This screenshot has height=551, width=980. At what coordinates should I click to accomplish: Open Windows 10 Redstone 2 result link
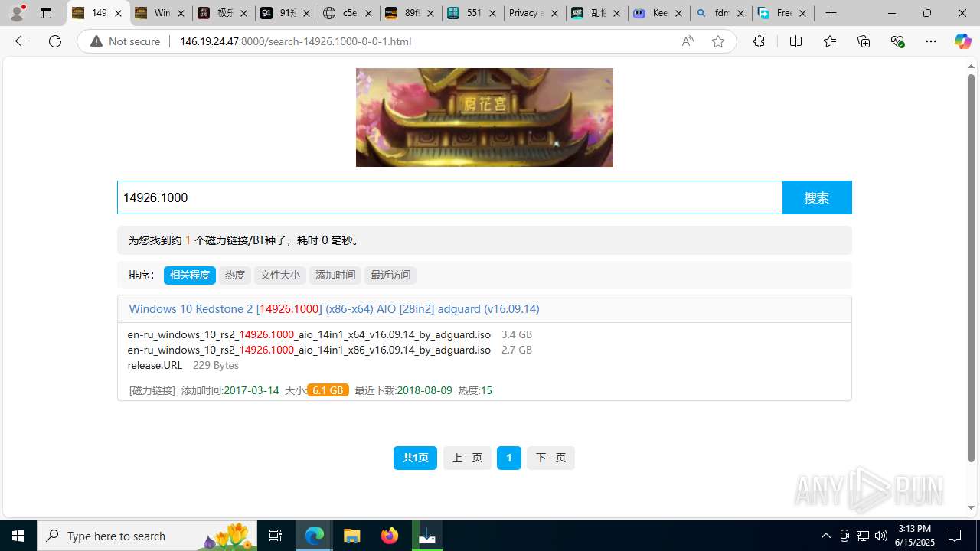click(334, 309)
